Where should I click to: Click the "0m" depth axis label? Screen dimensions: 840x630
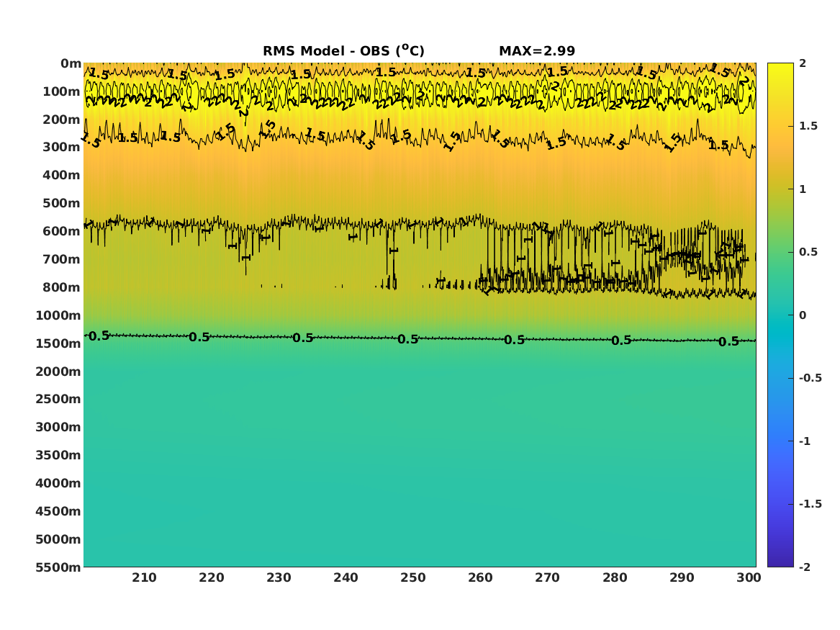[x=71, y=64]
